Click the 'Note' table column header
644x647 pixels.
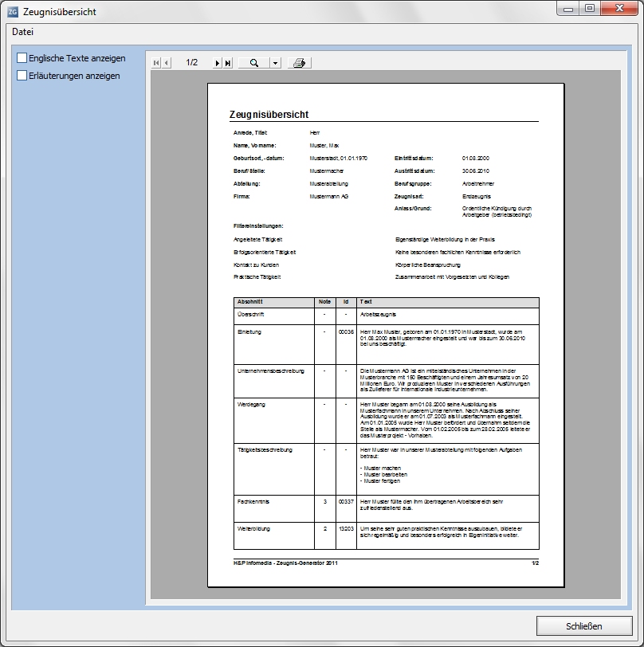tap(325, 302)
